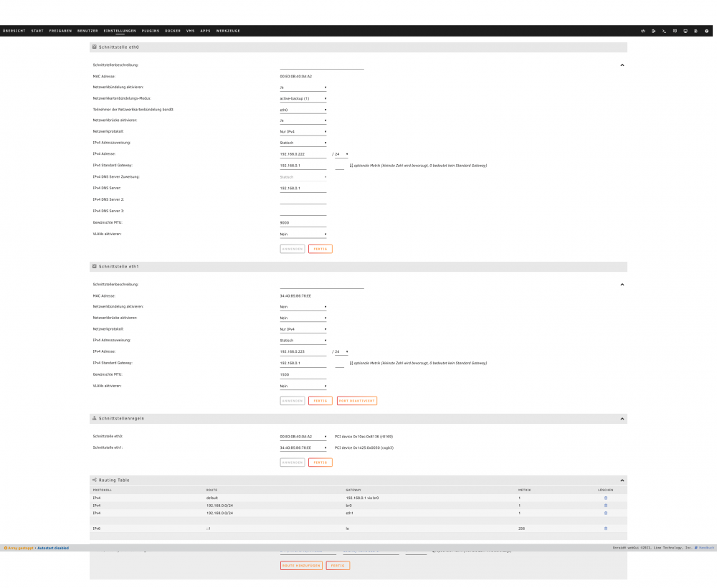Click the help question mark icon
Screen dimensions: 717x588
click(x=706, y=31)
